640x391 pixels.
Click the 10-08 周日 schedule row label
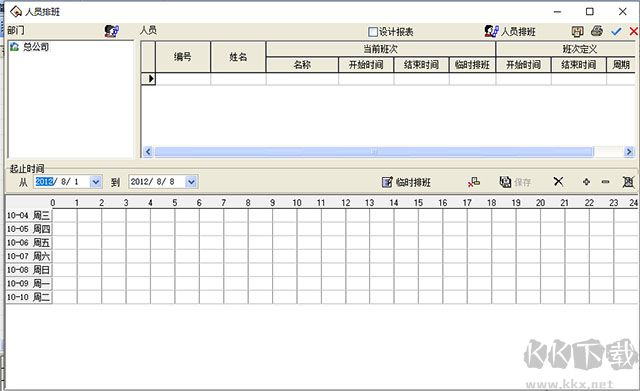pyautogui.click(x=29, y=270)
